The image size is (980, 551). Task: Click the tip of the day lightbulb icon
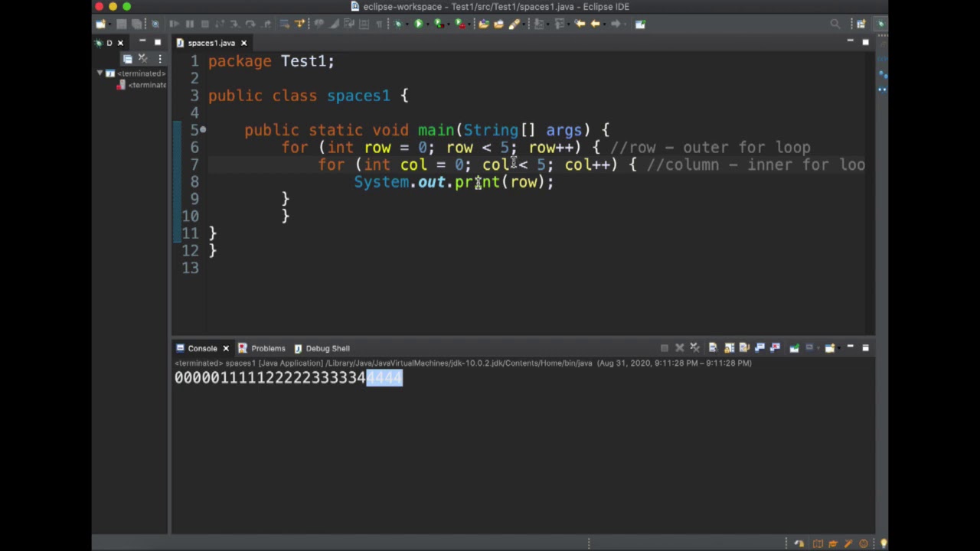coord(884,543)
